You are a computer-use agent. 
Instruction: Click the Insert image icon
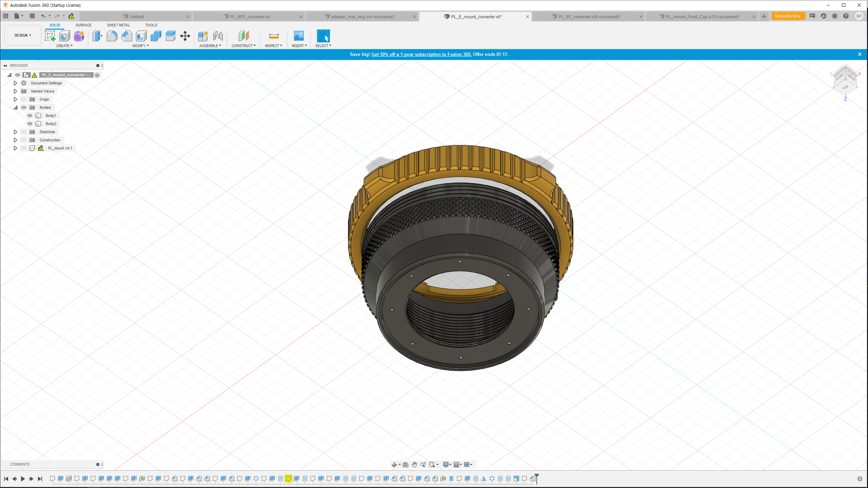tap(299, 36)
